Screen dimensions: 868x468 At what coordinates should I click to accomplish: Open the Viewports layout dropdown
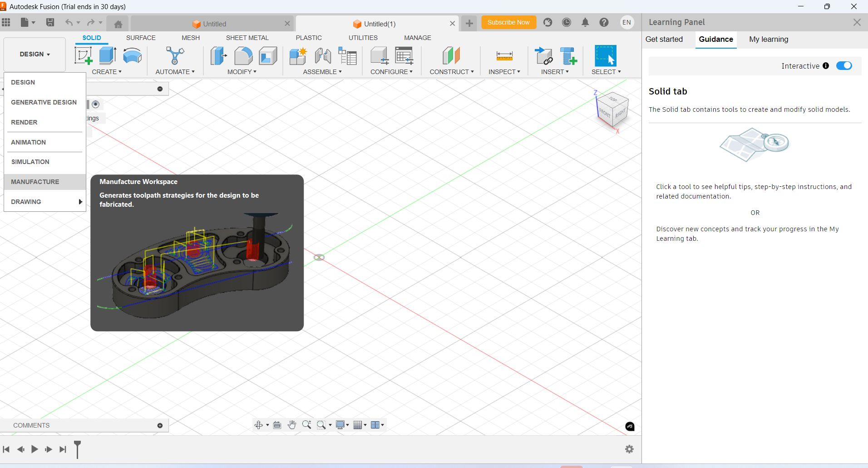pos(378,425)
